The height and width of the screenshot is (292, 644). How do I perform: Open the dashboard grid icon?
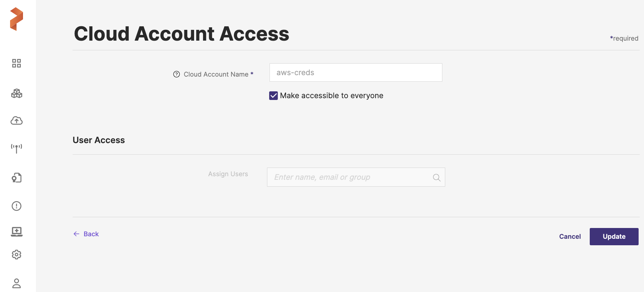point(17,63)
